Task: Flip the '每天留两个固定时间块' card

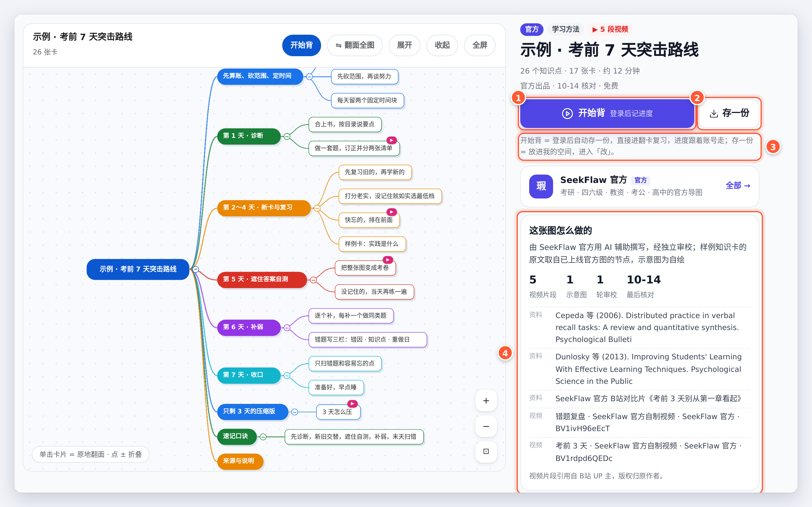Action: click(x=367, y=101)
